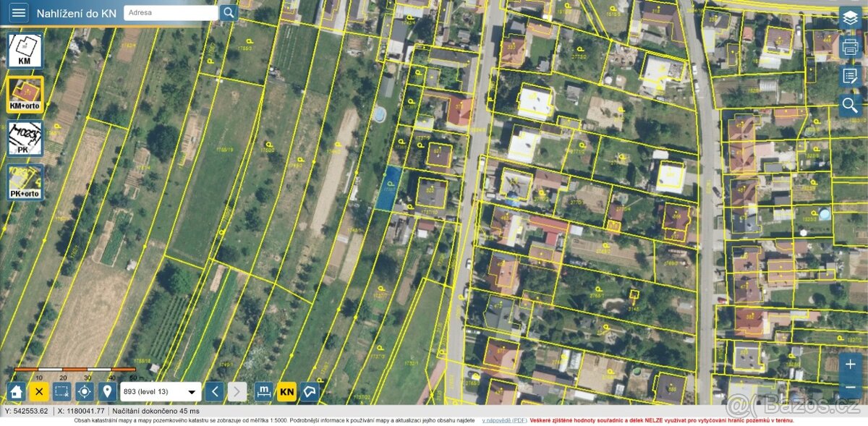
Task: Activate the rectangle selection tool
Action: (62, 392)
